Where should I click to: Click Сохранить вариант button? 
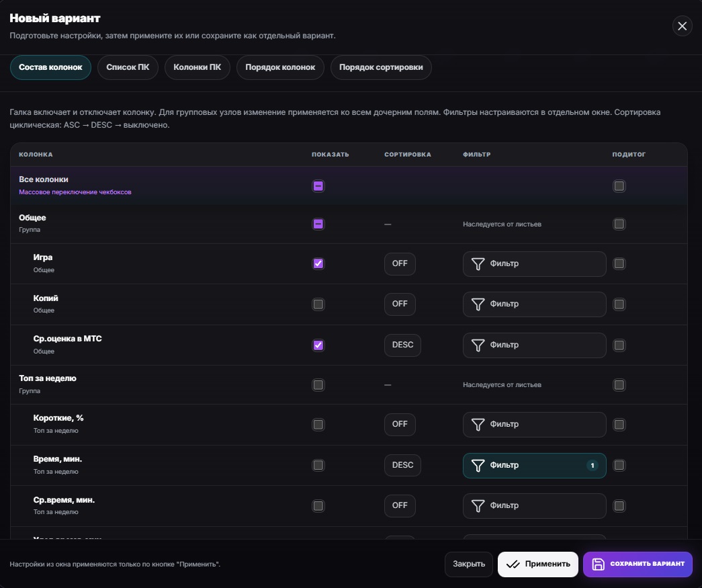pos(638,564)
